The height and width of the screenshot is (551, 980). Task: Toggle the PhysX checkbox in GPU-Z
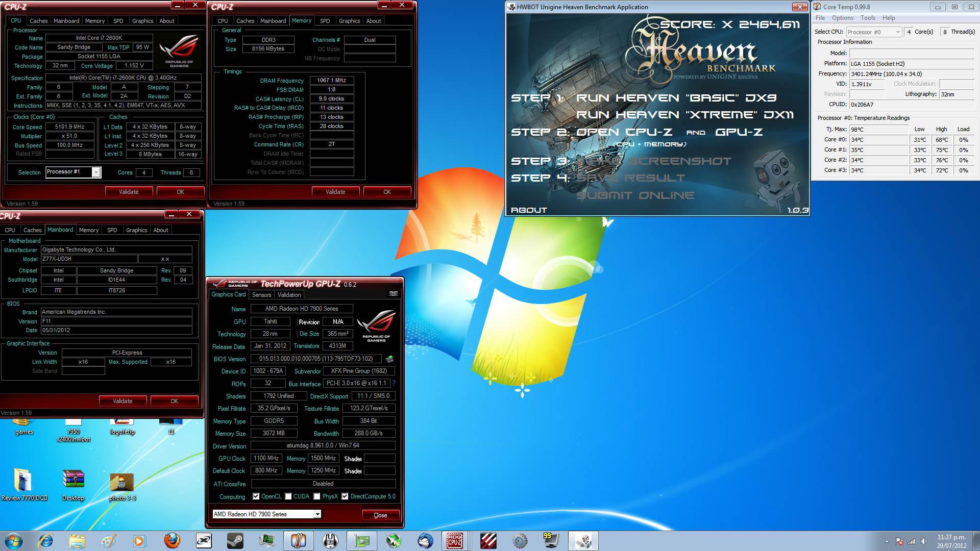tap(317, 496)
